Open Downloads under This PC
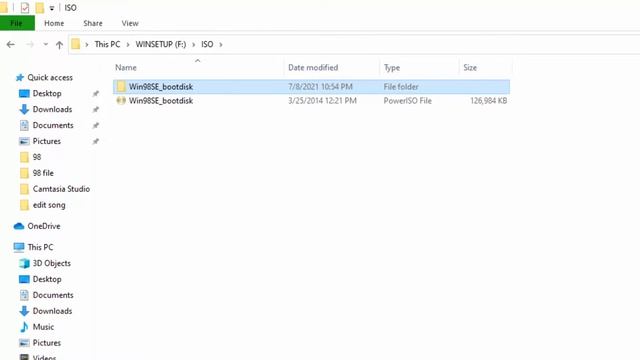 tap(52, 311)
